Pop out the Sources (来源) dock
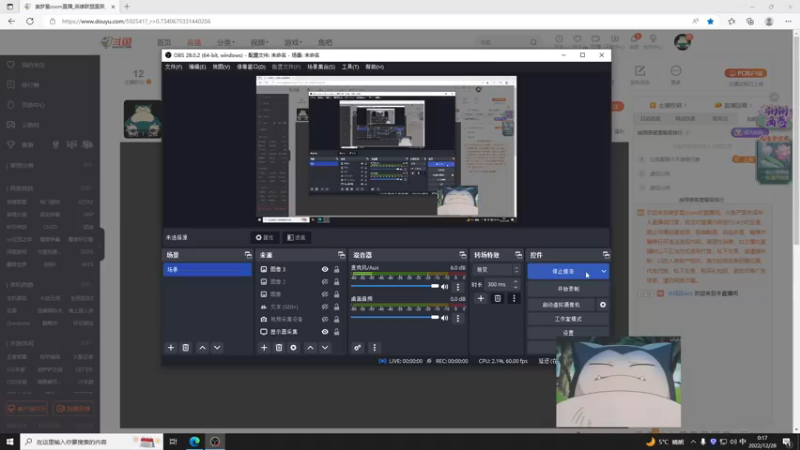This screenshot has height=450, width=800. click(341, 255)
